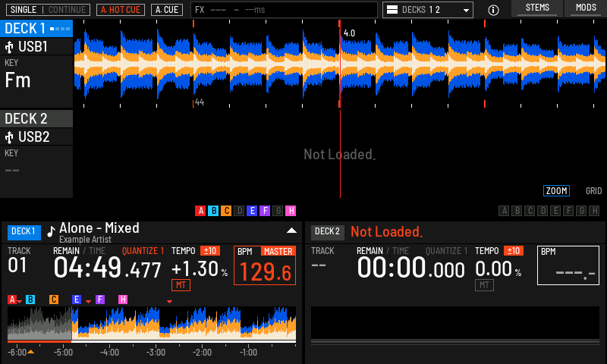
Task: Click the FX status field
Action: 284,10
